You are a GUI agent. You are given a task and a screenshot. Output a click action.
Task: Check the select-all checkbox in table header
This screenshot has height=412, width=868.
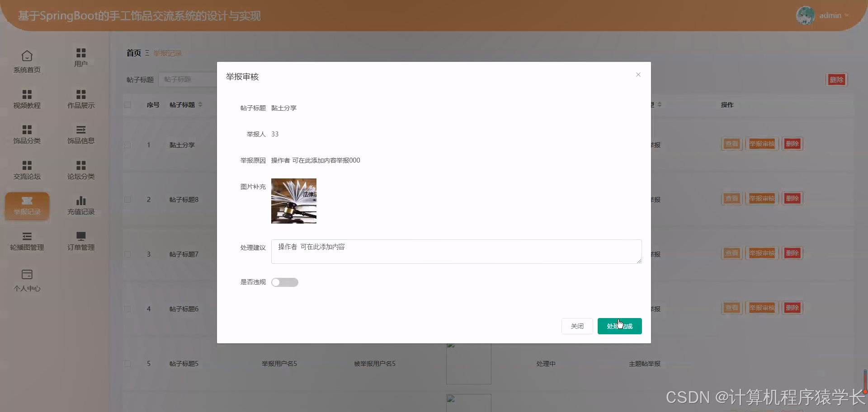pyautogui.click(x=127, y=104)
